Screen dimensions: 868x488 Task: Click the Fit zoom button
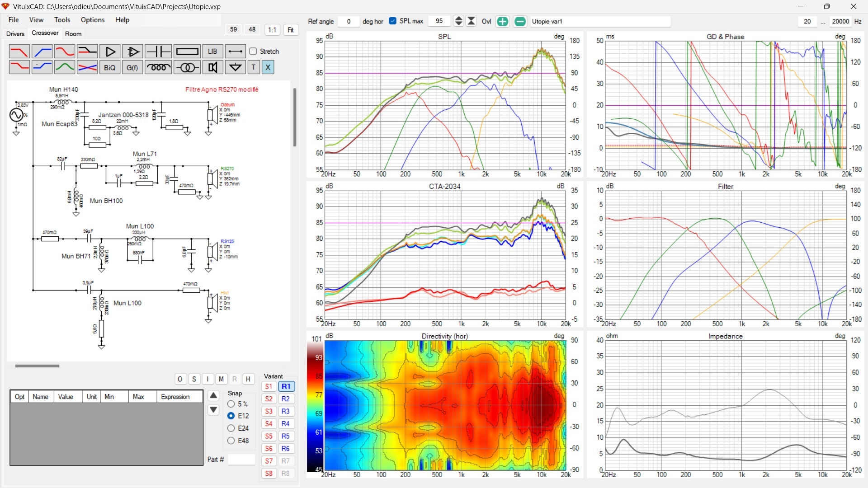coord(291,30)
